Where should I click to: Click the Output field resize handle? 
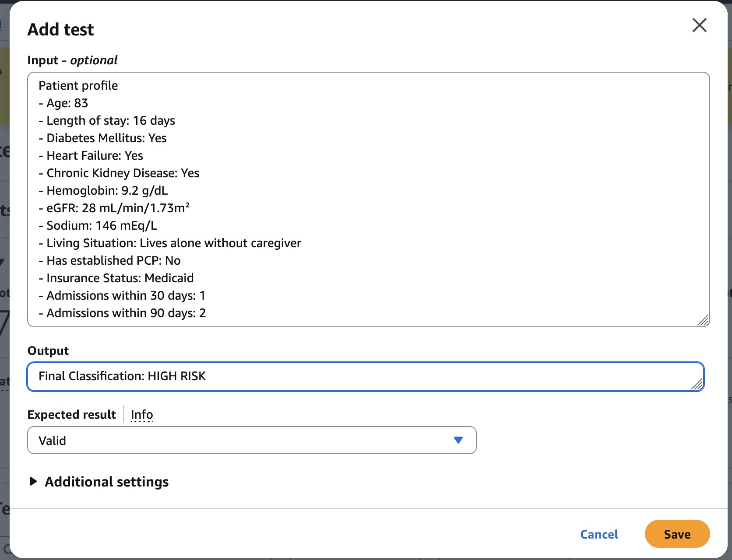coord(697,384)
